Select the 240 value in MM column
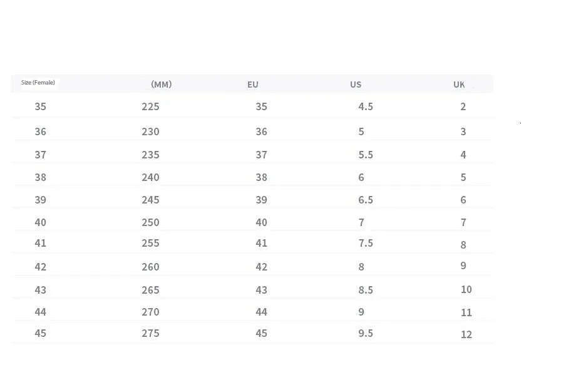 (150, 178)
